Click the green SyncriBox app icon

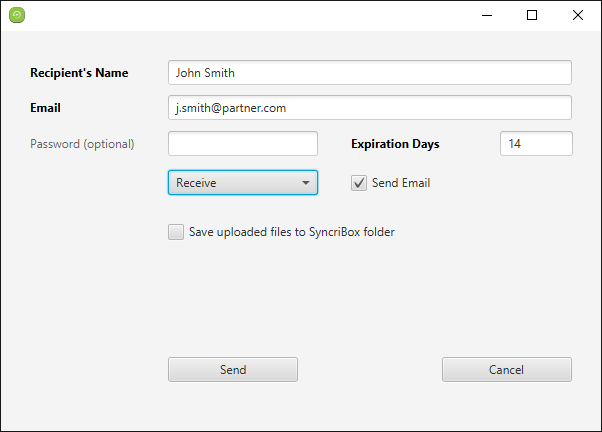tap(17, 15)
